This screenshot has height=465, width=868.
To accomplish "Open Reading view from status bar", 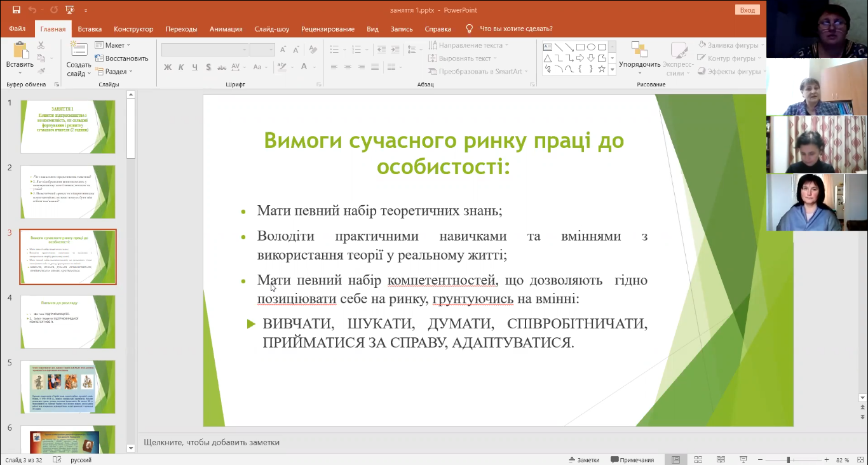I will (720, 460).
